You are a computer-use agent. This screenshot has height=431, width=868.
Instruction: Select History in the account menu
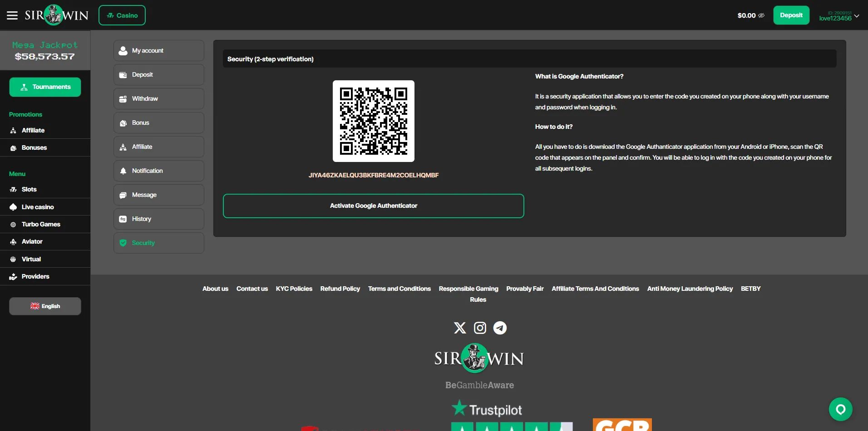tap(141, 219)
